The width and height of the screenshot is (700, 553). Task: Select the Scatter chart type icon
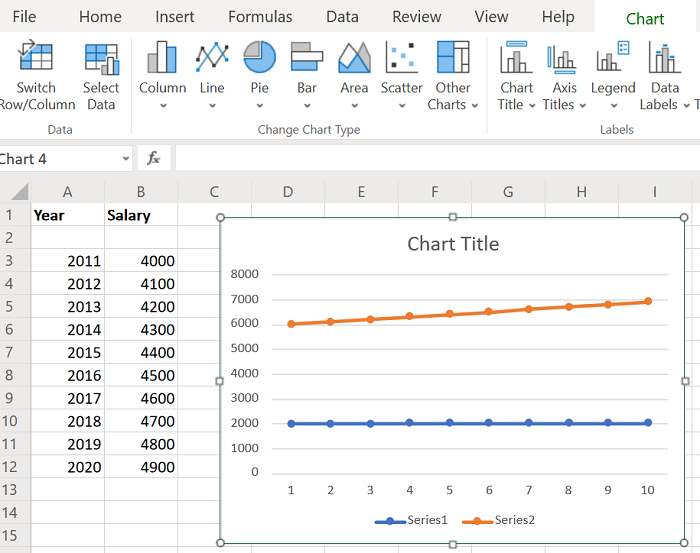pyautogui.click(x=402, y=59)
